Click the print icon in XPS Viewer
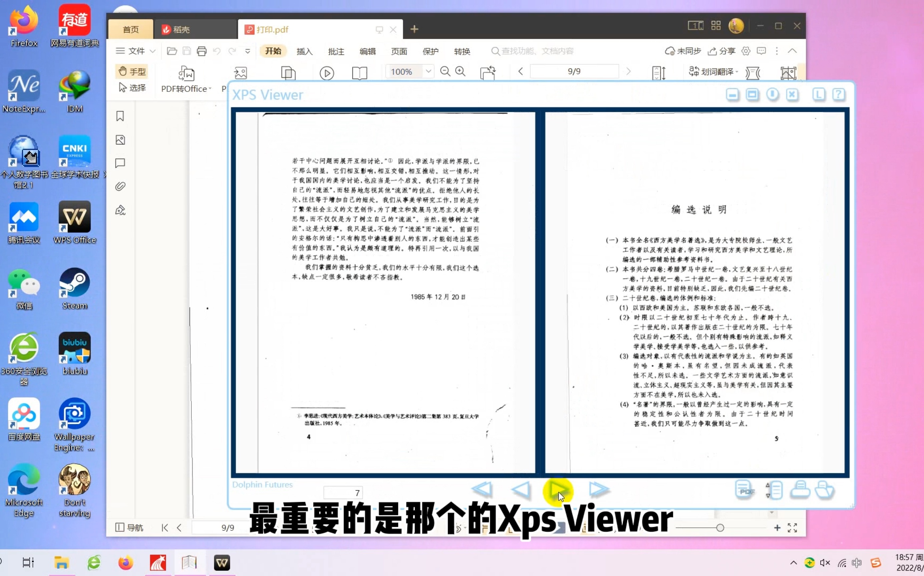 800,490
